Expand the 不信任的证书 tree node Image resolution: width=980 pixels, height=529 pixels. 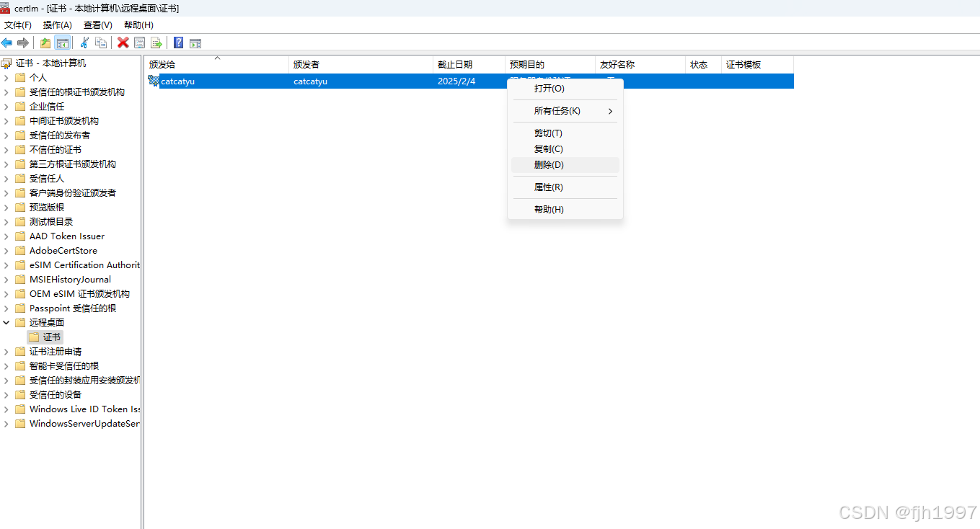[6, 150]
